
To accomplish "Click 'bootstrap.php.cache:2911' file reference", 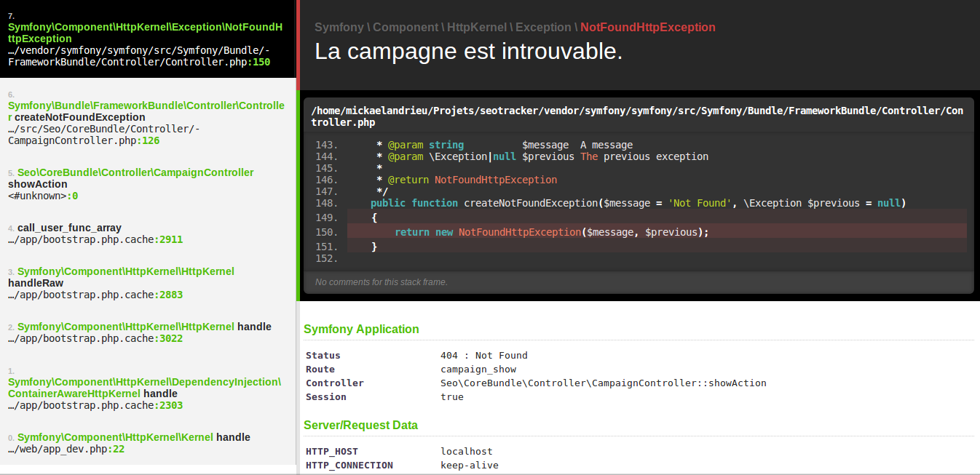I will [95, 239].
